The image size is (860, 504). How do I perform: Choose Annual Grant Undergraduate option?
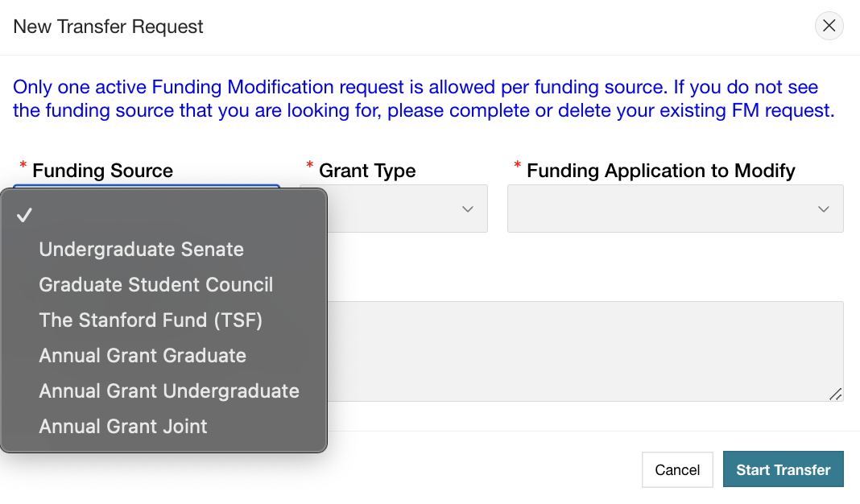169,391
